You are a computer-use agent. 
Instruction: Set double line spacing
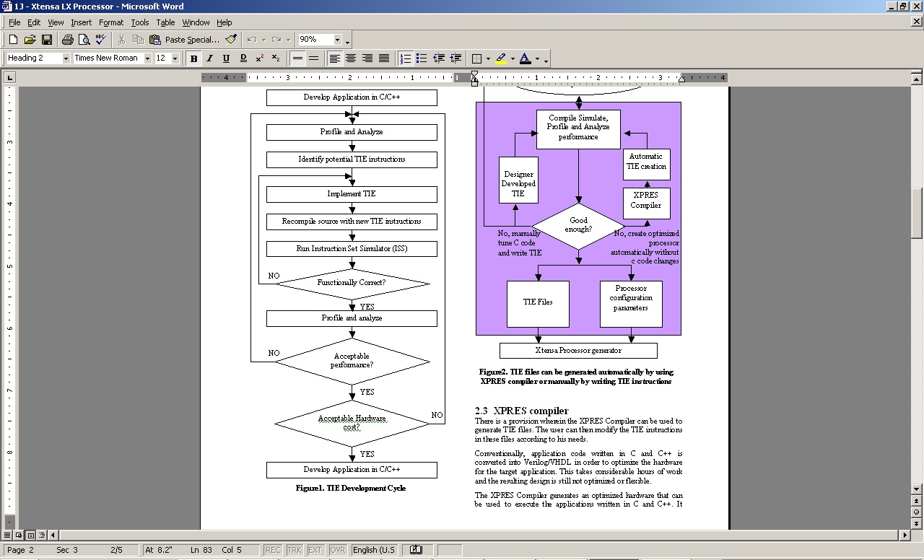[x=314, y=58]
